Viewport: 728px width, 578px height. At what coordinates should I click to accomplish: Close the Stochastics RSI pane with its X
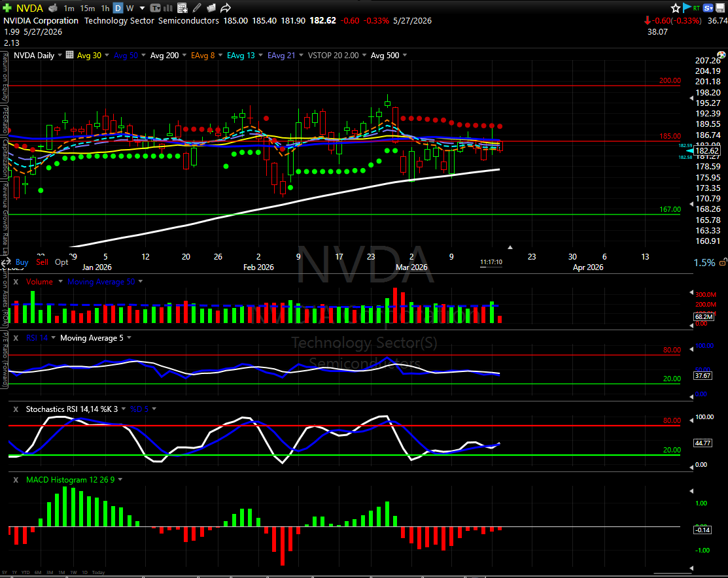click(x=16, y=409)
